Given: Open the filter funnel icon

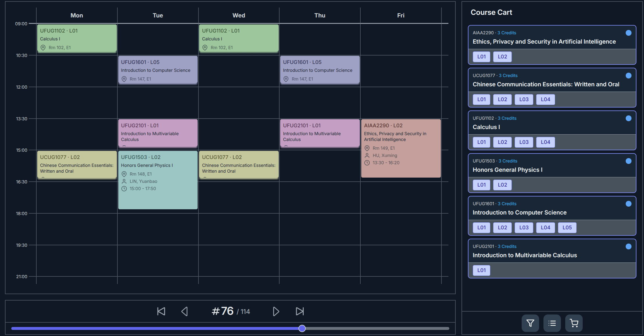Looking at the screenshot, I should coord(530,323).
